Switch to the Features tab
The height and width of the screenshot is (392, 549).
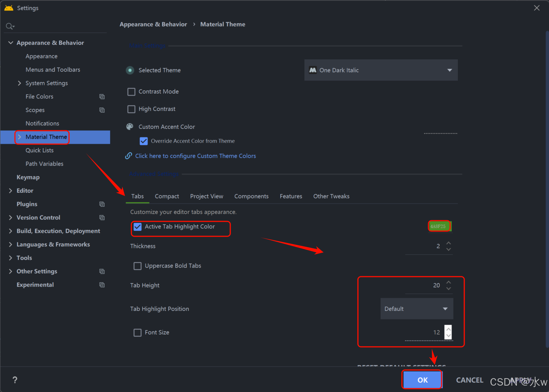tap(291, 196)
